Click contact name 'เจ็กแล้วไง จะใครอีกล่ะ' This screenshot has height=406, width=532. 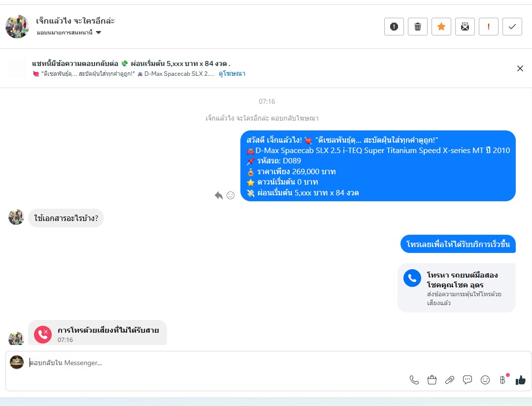(x=75, y=21)
